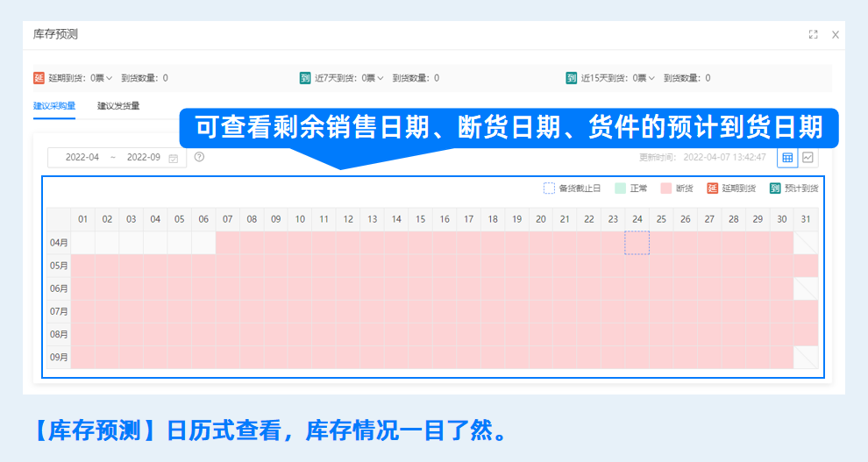
Task: Click the red 延 delayed arrival badge
Action: [39, 78]
